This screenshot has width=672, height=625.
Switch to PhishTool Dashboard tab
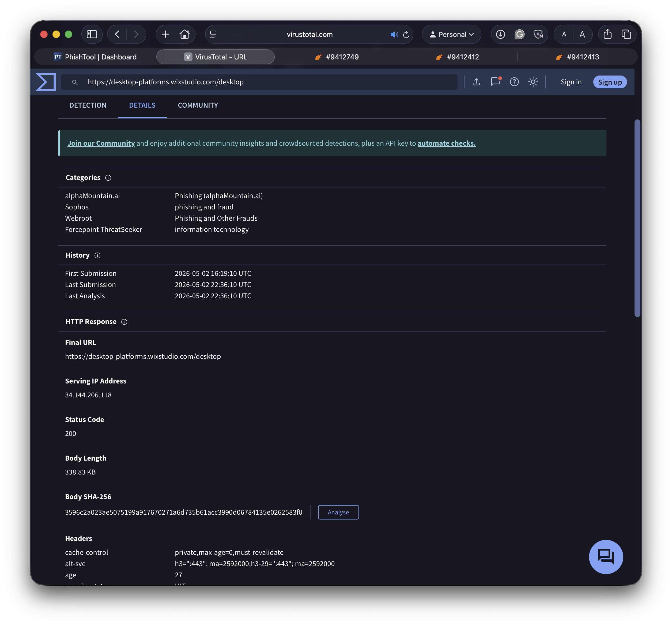click(95, 57)
